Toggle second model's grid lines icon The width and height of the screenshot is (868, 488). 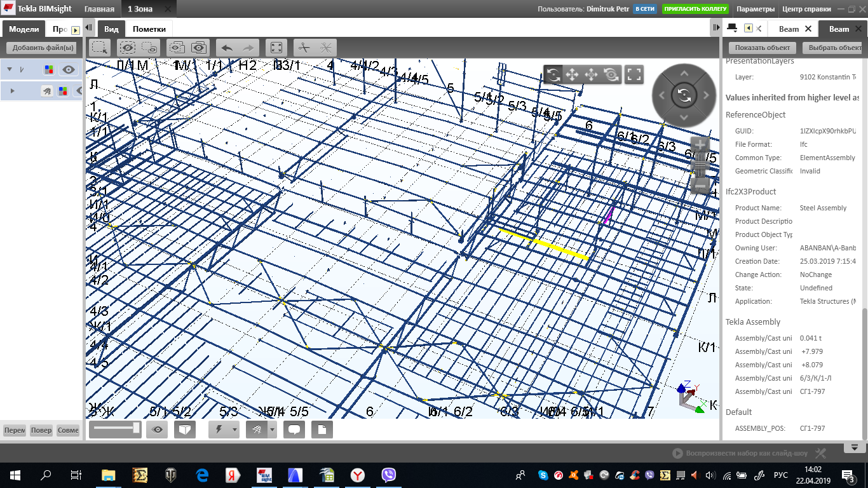47,91
